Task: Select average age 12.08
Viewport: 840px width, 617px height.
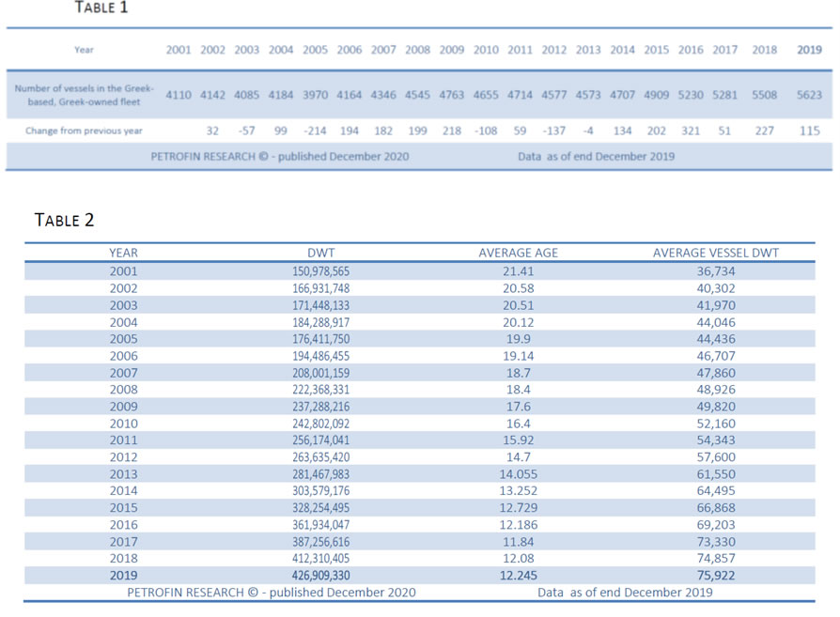Action: pyautogui.click(x=518, y=558)
